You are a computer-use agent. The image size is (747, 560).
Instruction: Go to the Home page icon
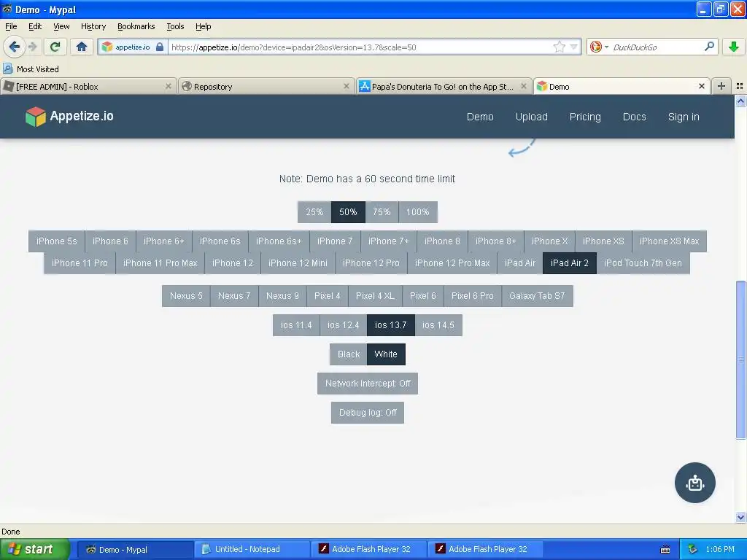[82, 47]
